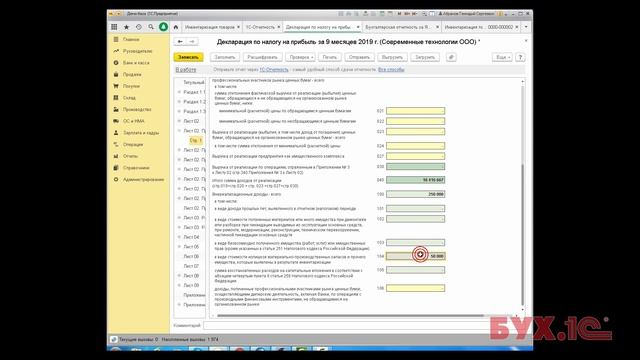This screenshot has height=360, width=640.
Task: Click the forward arrow navigation button
Action: point(192,42)
